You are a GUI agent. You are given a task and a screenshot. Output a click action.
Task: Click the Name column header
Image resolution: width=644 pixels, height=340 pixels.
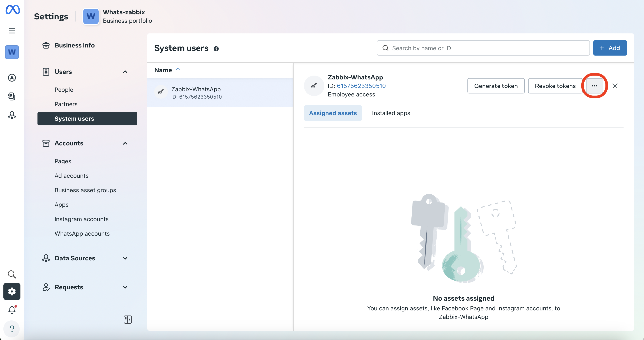point(163,70)
